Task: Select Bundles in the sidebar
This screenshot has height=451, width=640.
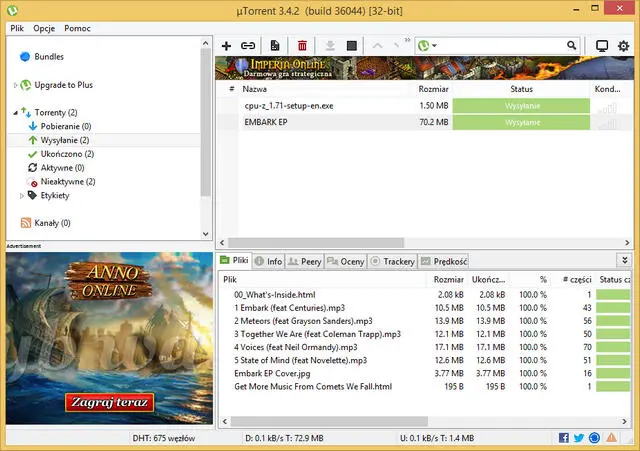Action: [x=49, y=57]
